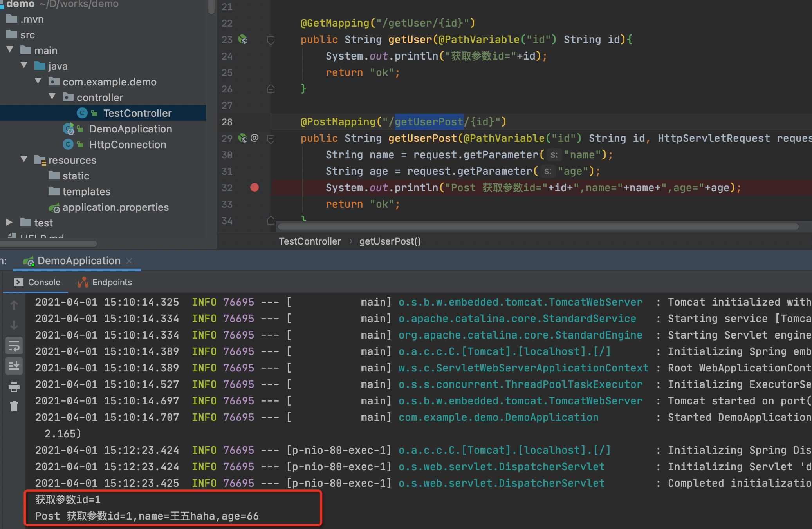Click the HttpConnection class icon
This screenshot has height=529, width=812.
pos(68,145)
